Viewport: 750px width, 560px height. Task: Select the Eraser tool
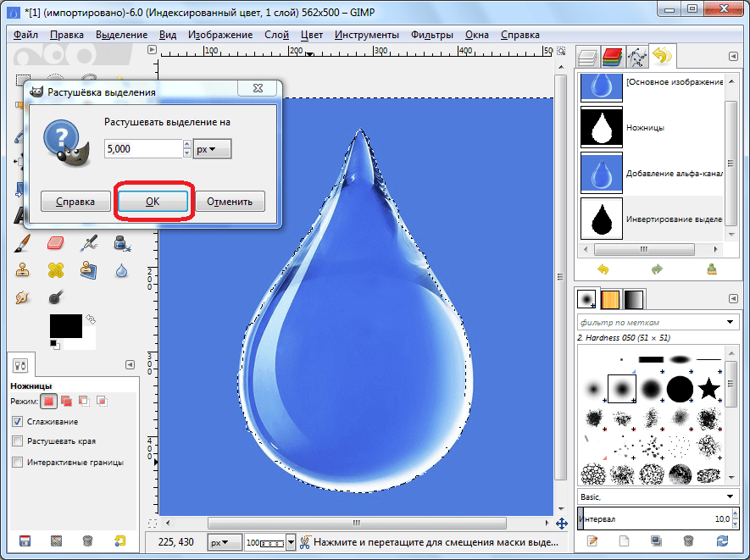[x=56, y=244]
